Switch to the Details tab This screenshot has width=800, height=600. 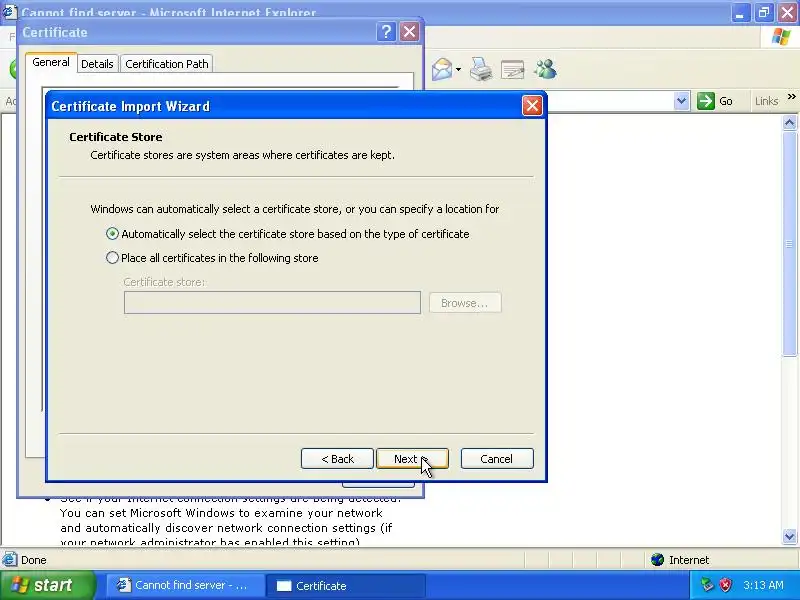point(97,64)
